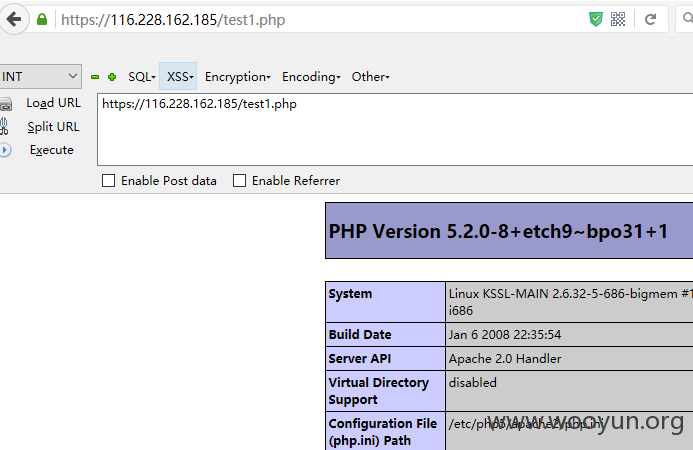The width and height of the screenshot is (693, 450).
Task: Open the green shield protection icon
Action: click(596, 19)
